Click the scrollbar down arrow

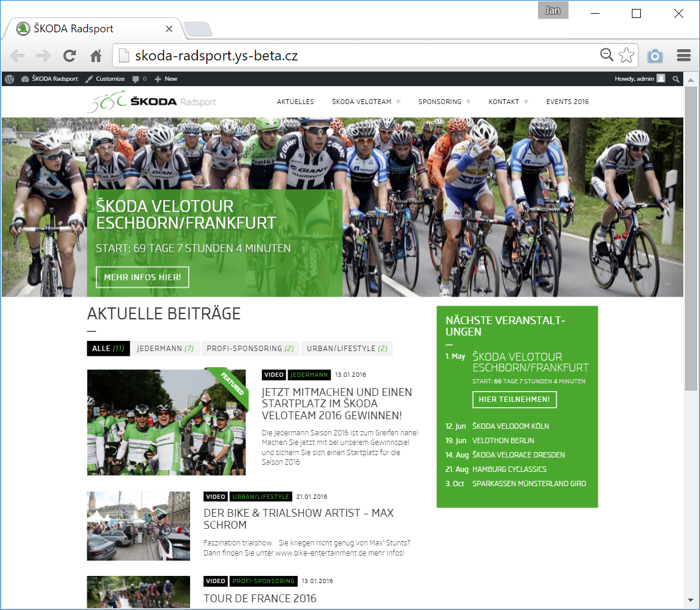coord(691,600)
